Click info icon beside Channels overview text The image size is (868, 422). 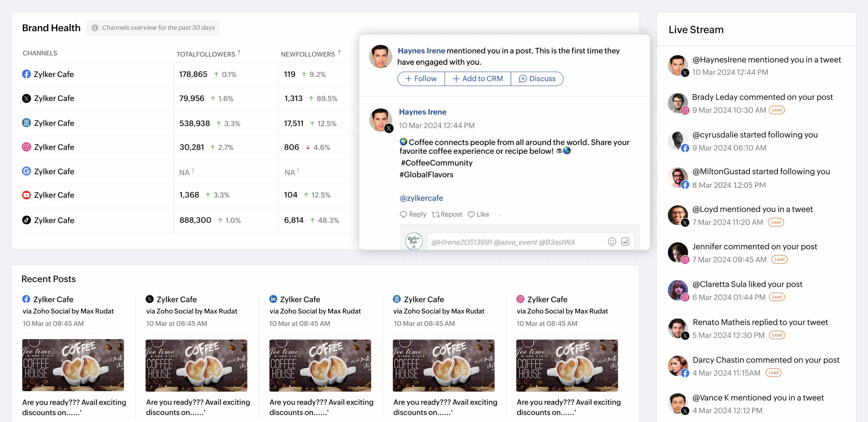point(95,28)
